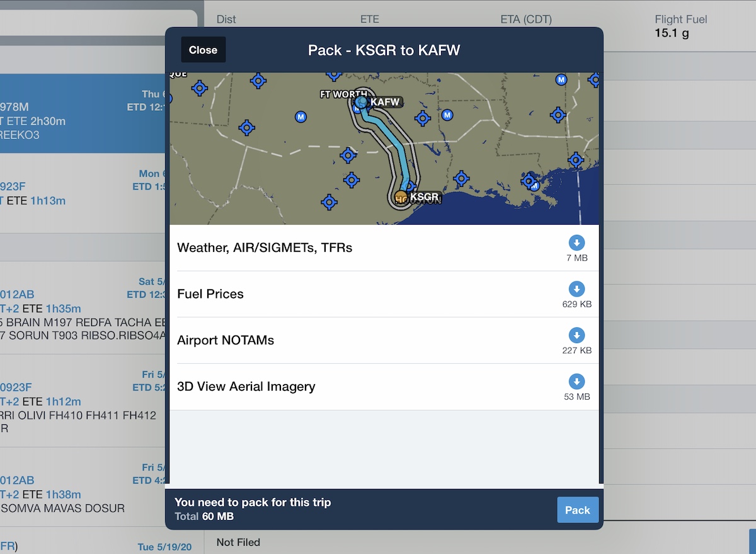756x554 pixels.
Task: Select the Fuel Prices row label
Action: (210, 294)
